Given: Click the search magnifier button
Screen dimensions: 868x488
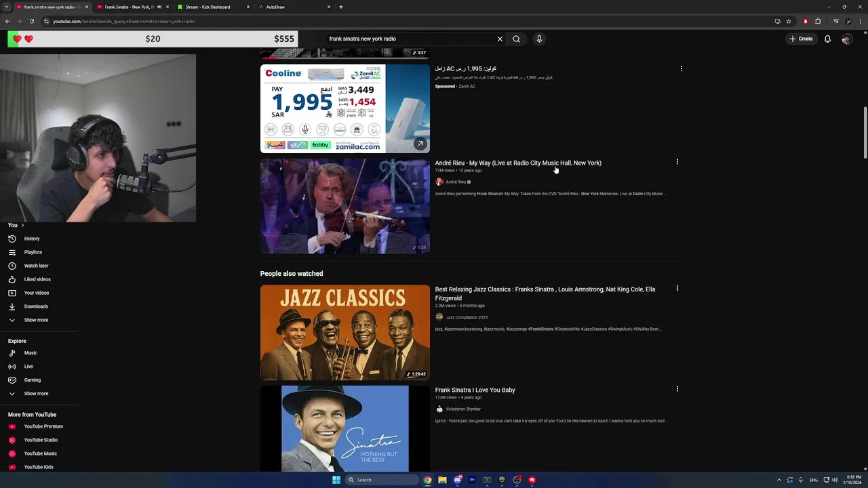Looking at the screenshot, I should tap(516, 39).
